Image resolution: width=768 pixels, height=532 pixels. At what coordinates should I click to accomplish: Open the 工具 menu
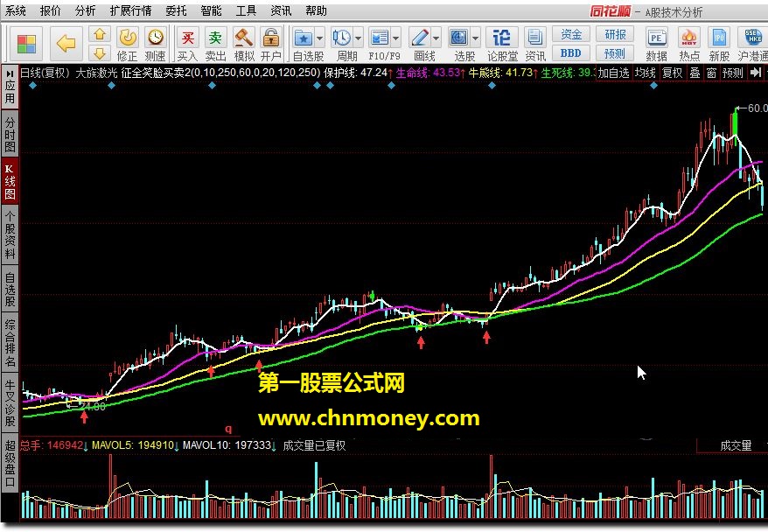(246, 10)
